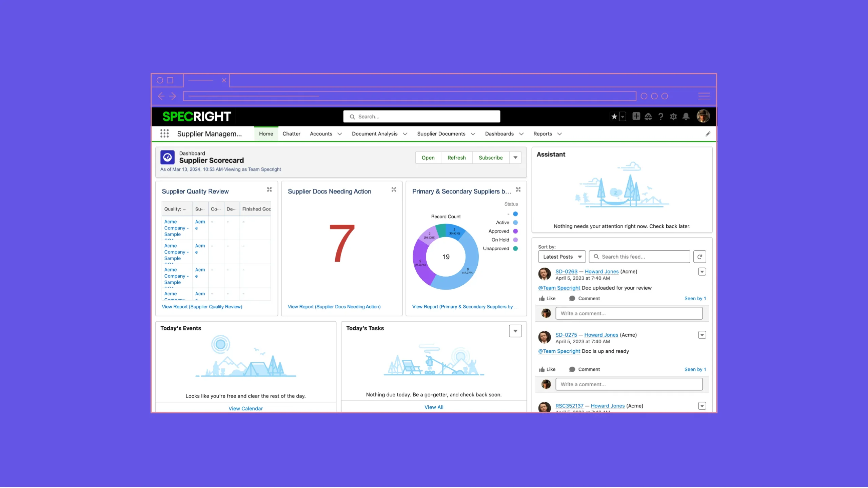Comment on the SD-0263 post

[585, 298]
